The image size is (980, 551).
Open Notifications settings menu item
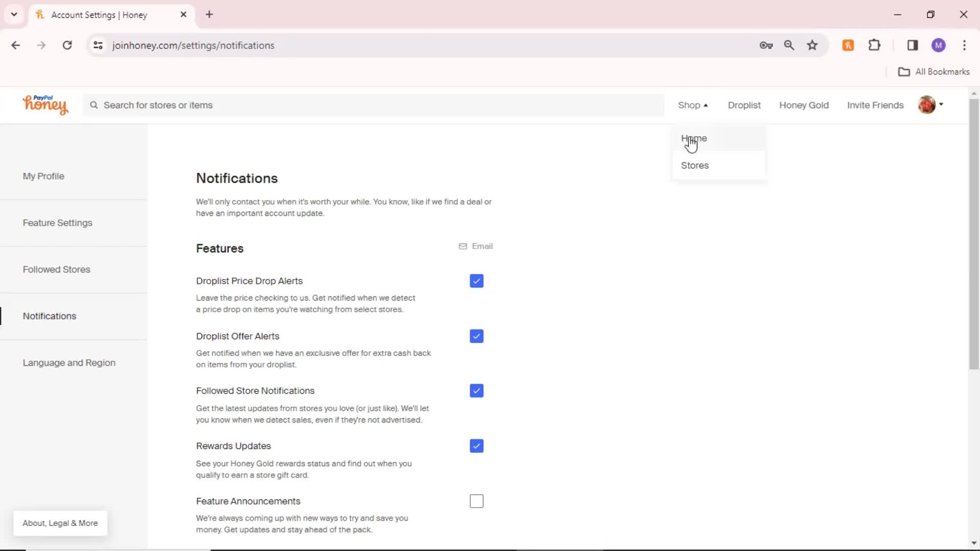point(49,315)
